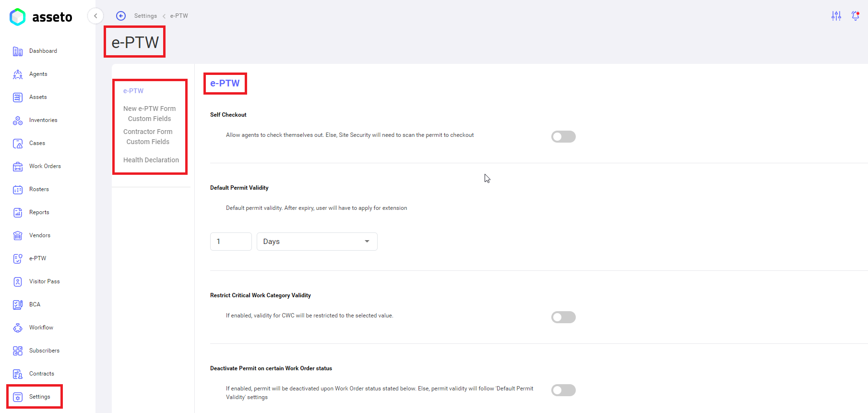Click the back arrow circle icon

pyautogui.click(x=121, y=16)
